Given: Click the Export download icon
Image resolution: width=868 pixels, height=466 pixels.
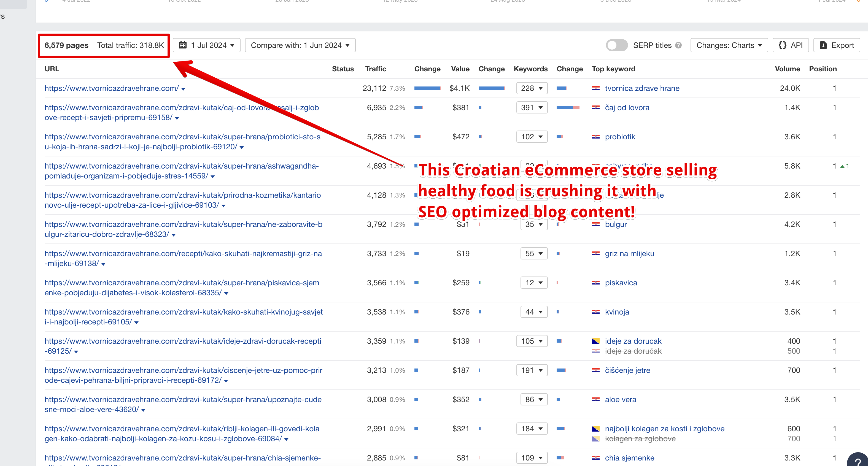Looking at the screenshot, I should click(x=823, y=45).
